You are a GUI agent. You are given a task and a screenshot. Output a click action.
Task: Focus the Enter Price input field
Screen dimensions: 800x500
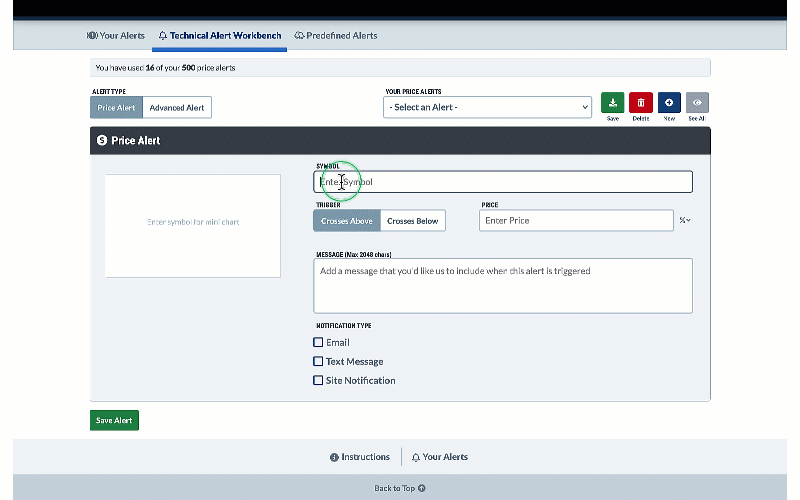click(x=576, y=220)
